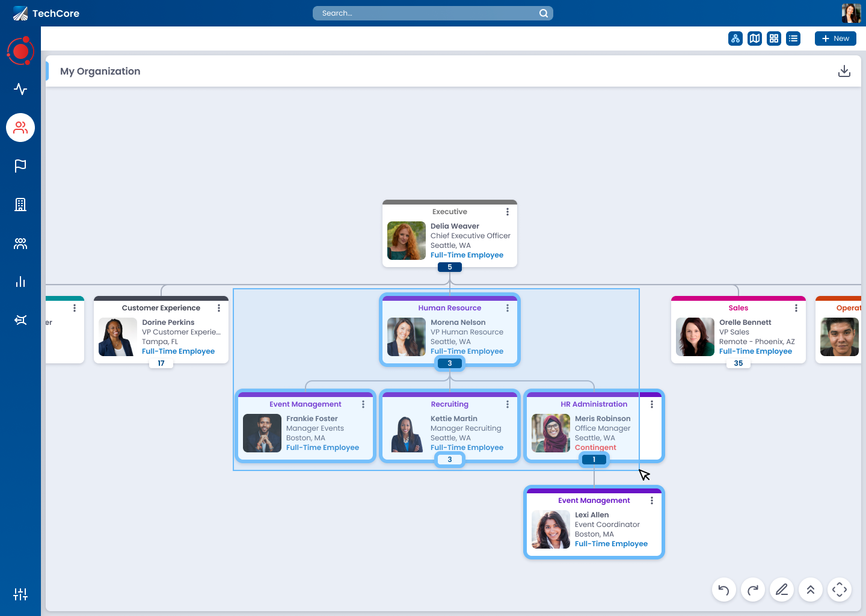Switch to the grid view icon
The image size is (866, 616).
tap(774, 38)
